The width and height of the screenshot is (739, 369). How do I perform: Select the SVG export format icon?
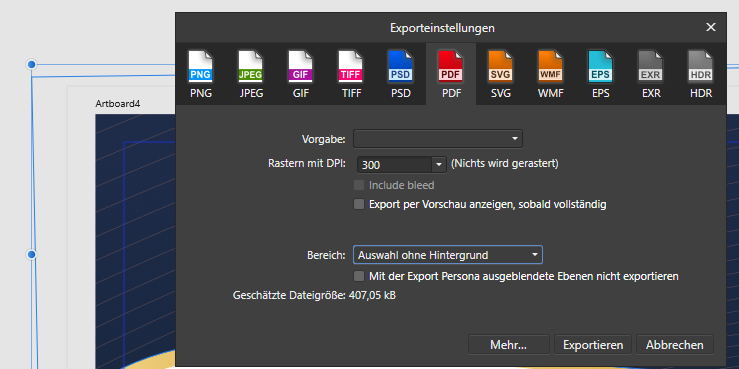pos(501,67)
